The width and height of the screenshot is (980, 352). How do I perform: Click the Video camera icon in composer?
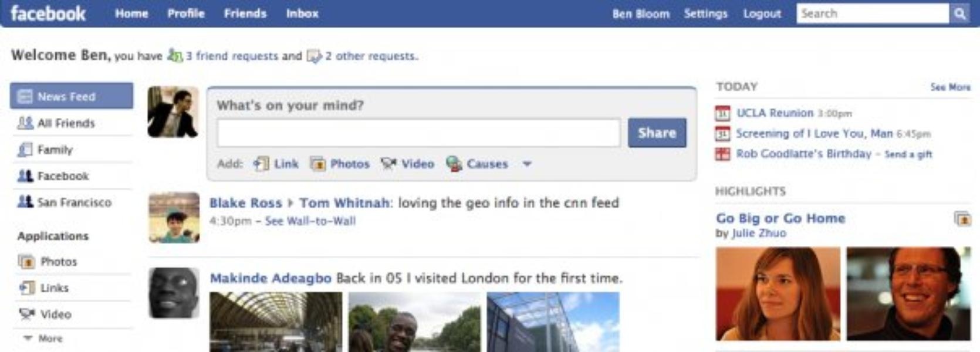(x=388, y=164)
